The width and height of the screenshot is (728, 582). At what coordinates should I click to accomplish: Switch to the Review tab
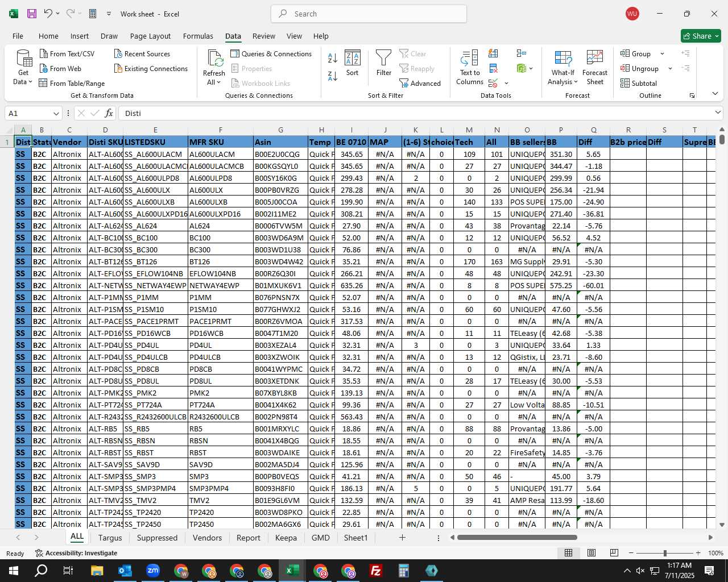[264, 36]
